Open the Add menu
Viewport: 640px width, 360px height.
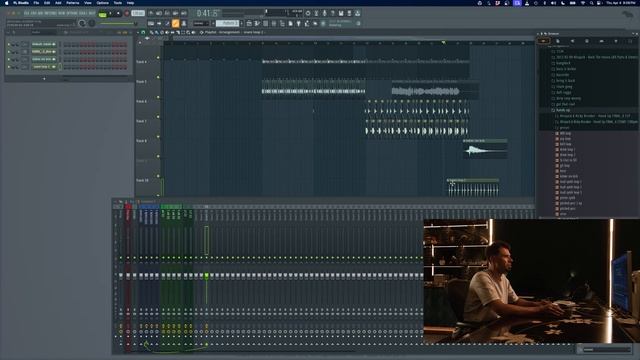coord(58,3)
